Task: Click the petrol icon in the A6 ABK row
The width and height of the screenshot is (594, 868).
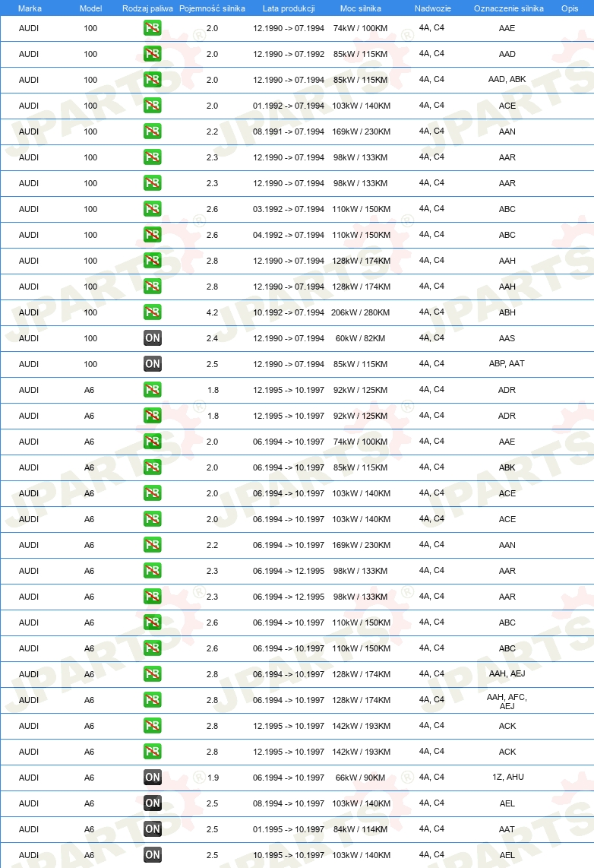Action: (x=152, y=467)
